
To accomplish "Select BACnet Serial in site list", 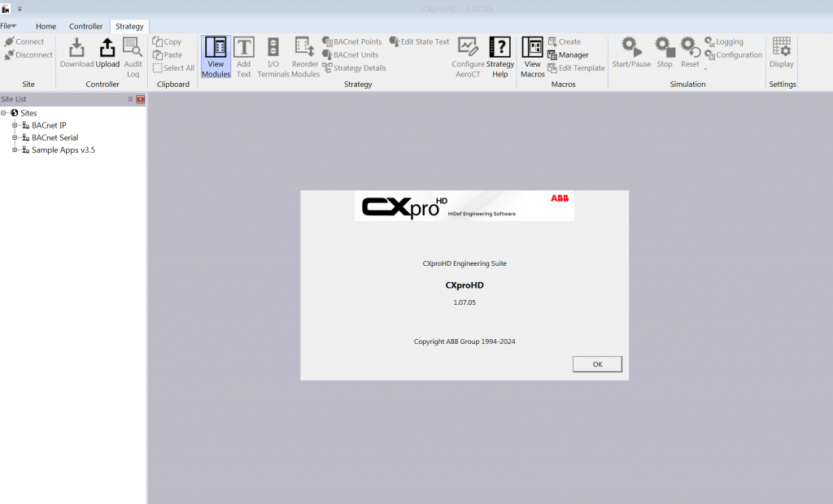I will (x=55, y=137).
